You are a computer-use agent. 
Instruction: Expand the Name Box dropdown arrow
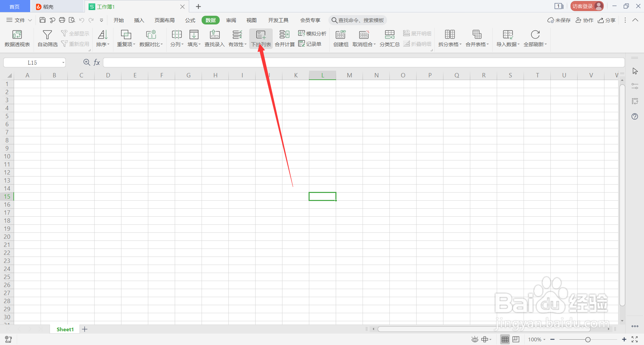coord(63,63)
